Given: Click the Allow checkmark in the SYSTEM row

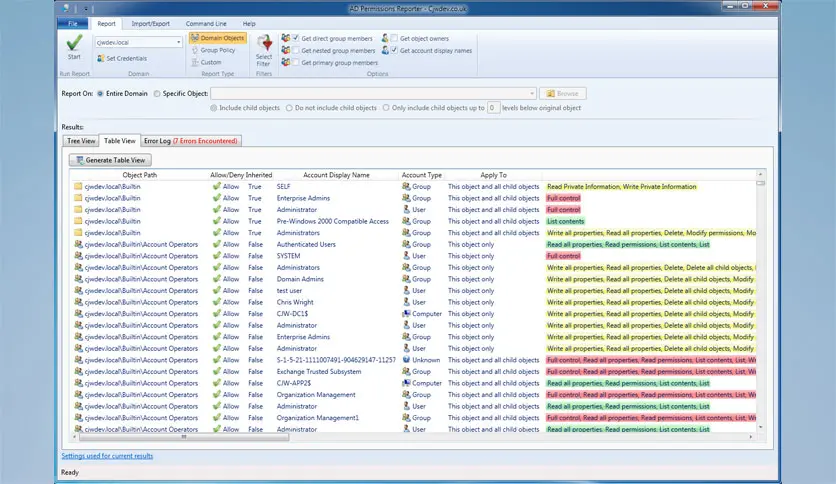Looking at the screenshot, I should [216, 256].
